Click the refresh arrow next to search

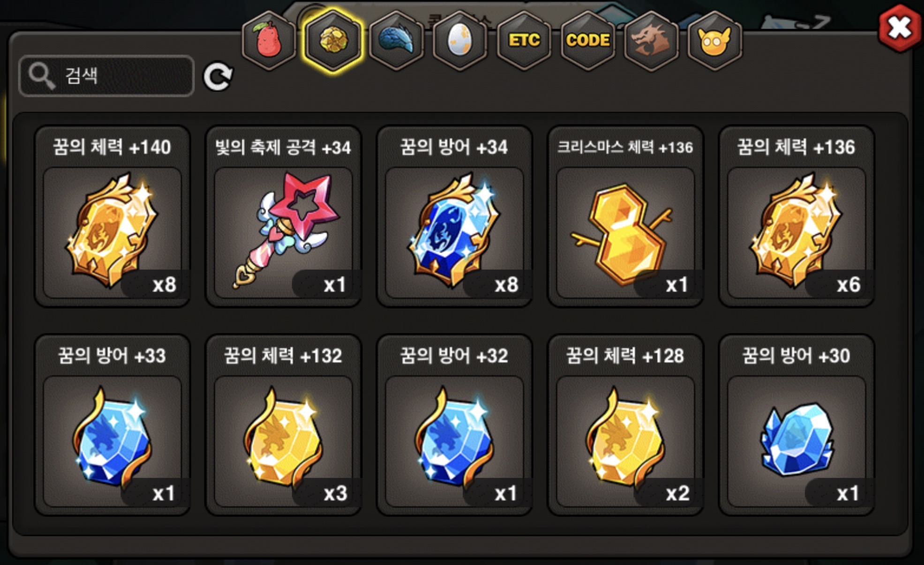coord(218,76)
